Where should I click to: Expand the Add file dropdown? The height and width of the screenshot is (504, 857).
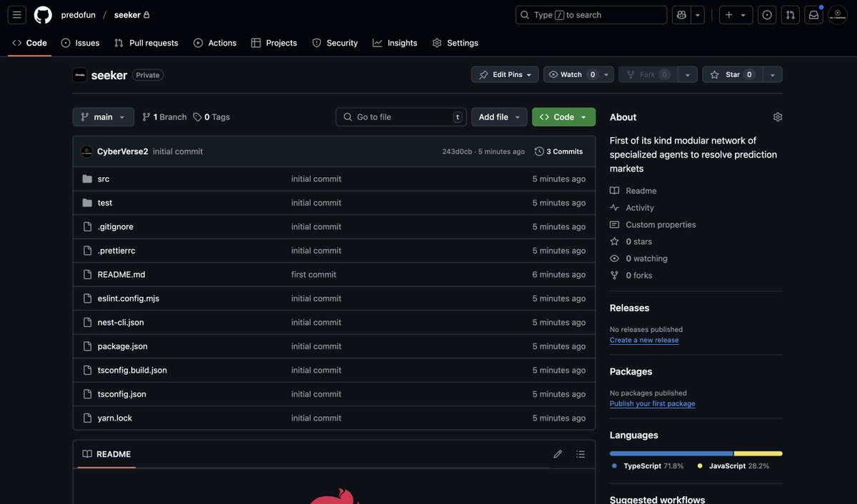coord(499,117)
